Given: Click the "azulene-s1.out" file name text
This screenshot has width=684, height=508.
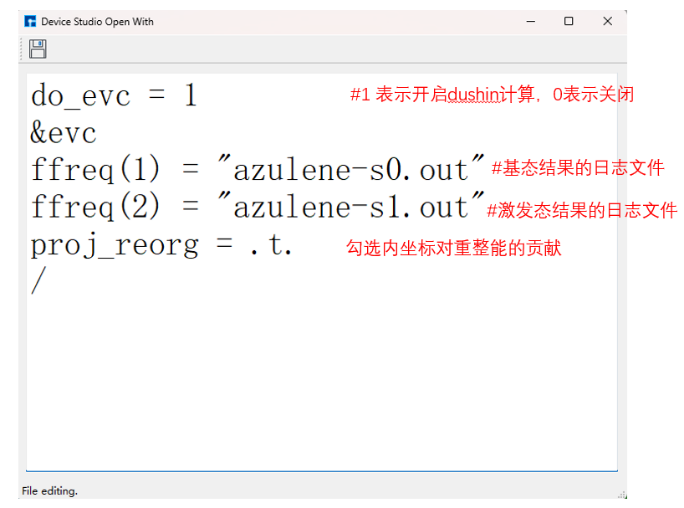Looking at the screenshot, I should tap(350, 208).
